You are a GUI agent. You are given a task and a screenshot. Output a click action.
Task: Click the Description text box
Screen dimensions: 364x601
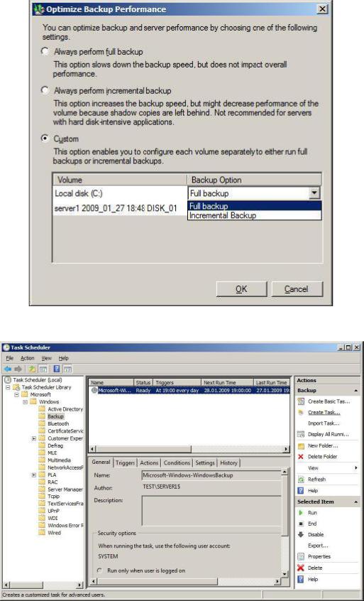[211, 511]
